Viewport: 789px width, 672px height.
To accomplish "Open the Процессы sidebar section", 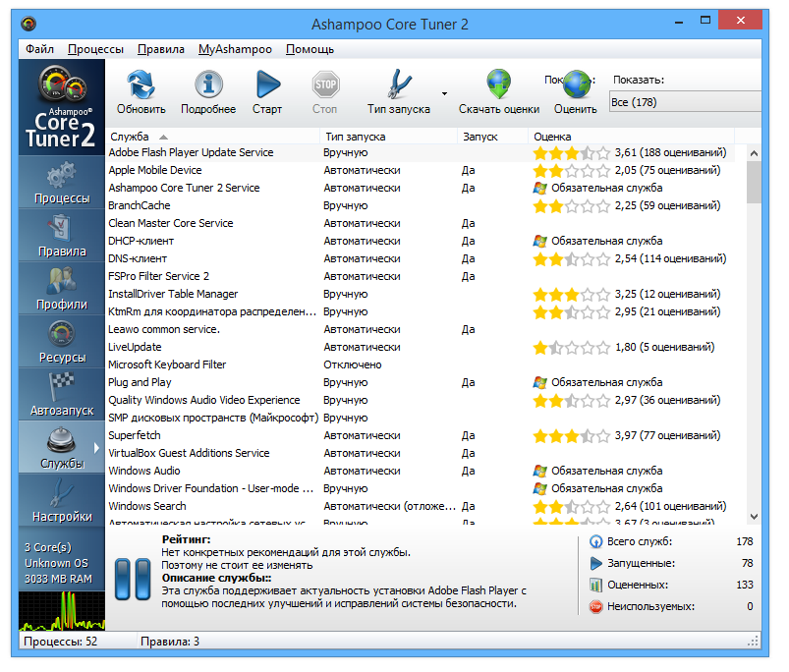I will 62,182.
